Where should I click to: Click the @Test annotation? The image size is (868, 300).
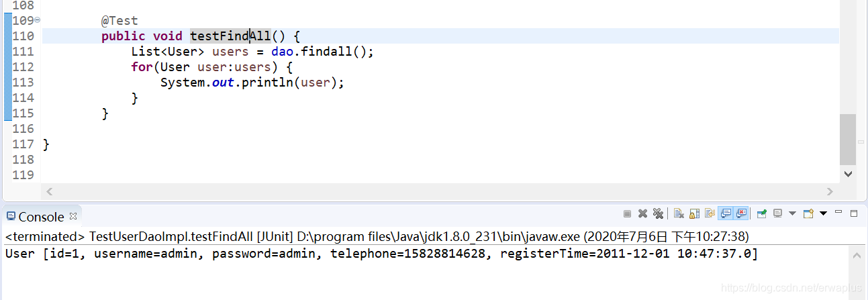[119, 21]
